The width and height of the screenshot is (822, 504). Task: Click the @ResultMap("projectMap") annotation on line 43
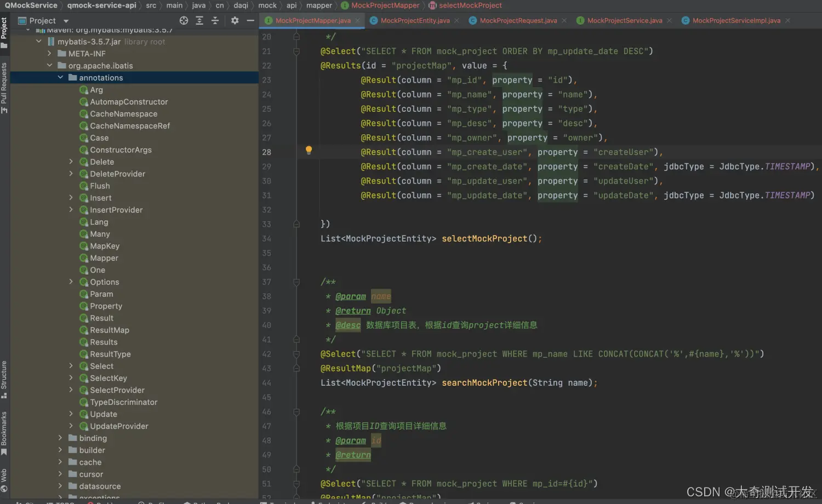(x=381, y=369)
